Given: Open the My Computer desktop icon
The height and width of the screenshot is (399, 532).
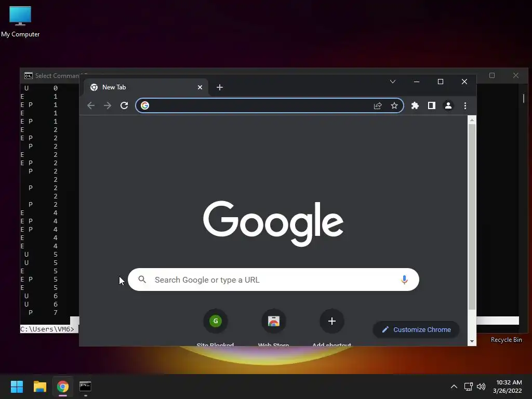Looking at the screenshot, I should [20, 21].
